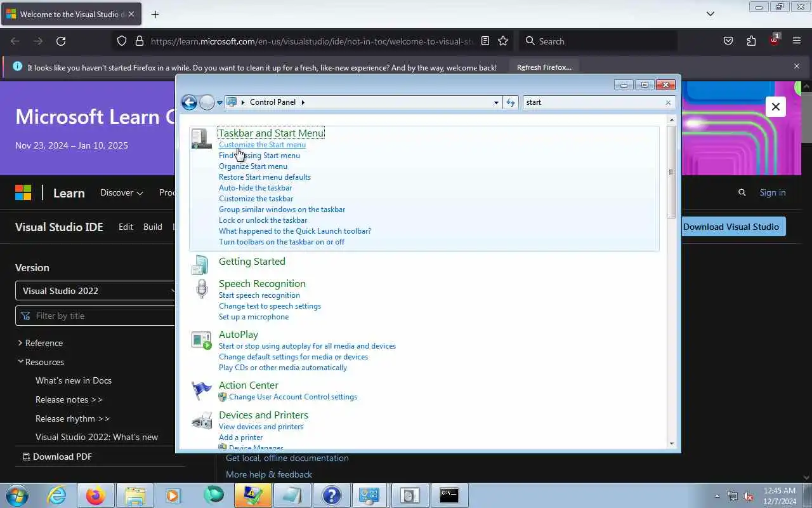Open Firefox Pocket save icon
The height and width of the screenshot is (508, 812).
click(728, 41)
